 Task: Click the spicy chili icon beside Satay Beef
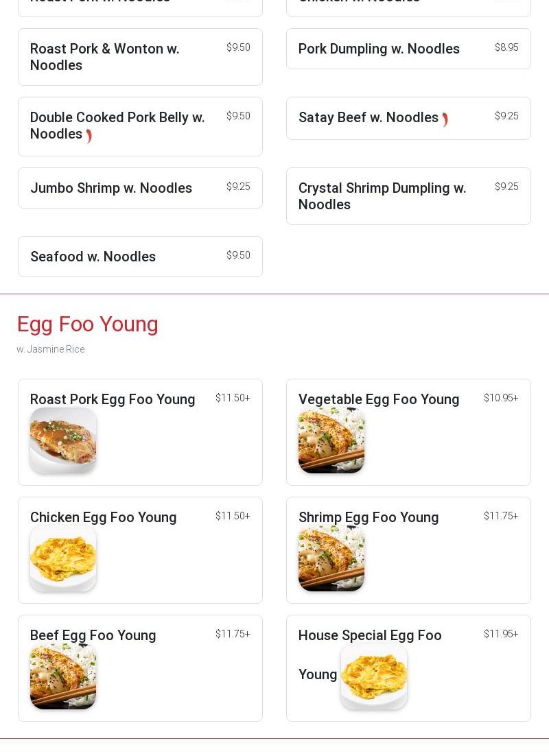(445, 120)
